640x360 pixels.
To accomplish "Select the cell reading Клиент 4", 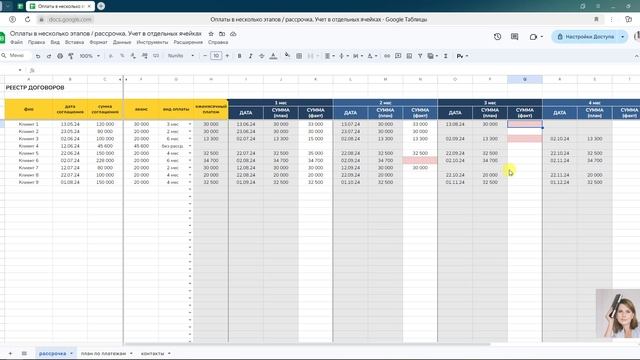I will 29,146.
